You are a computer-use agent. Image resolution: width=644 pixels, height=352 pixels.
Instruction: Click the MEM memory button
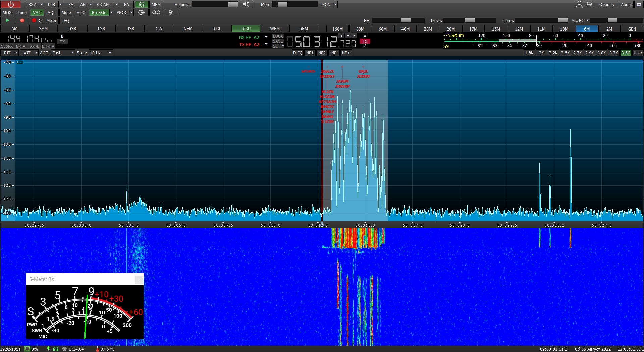pyautogui.click(x=156, y=4)
